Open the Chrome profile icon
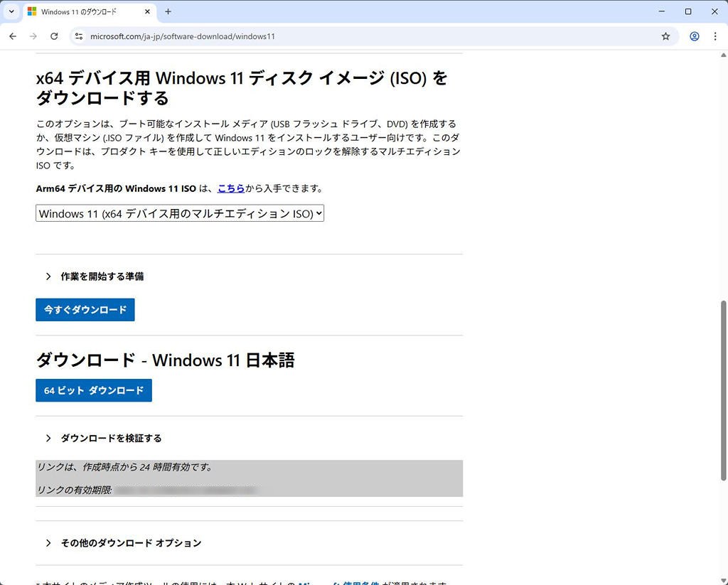Viewport: 728px width, 585px height. click(x=694, y=36)
